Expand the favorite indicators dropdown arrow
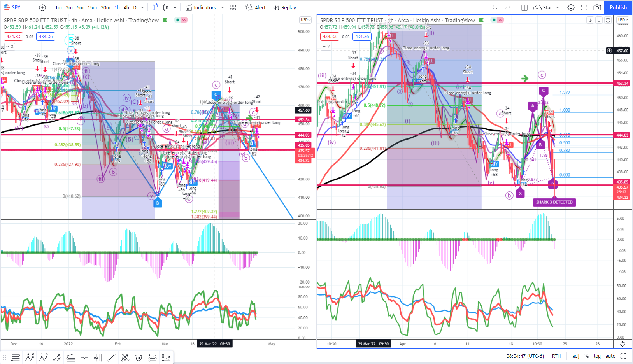This screenshot has height=364, width=633. pyautogui.click(x=223, y=7)
